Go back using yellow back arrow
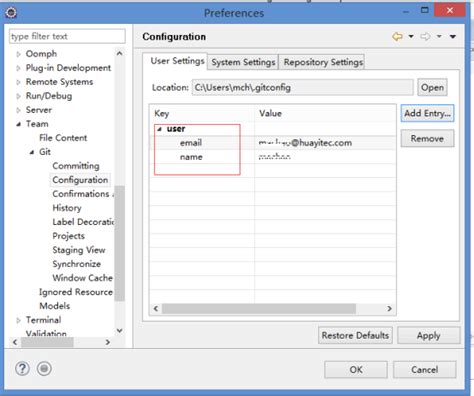 [x=397, y=36]
